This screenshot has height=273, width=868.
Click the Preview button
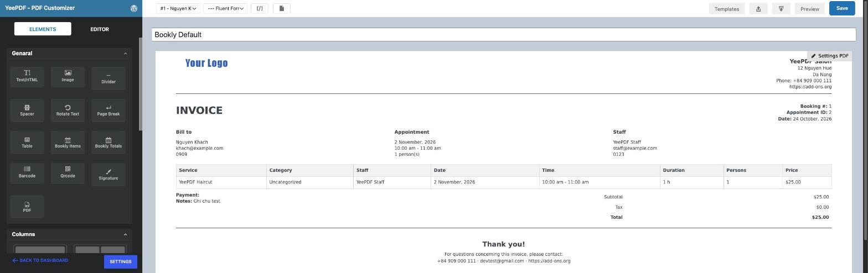coord(809,9)
